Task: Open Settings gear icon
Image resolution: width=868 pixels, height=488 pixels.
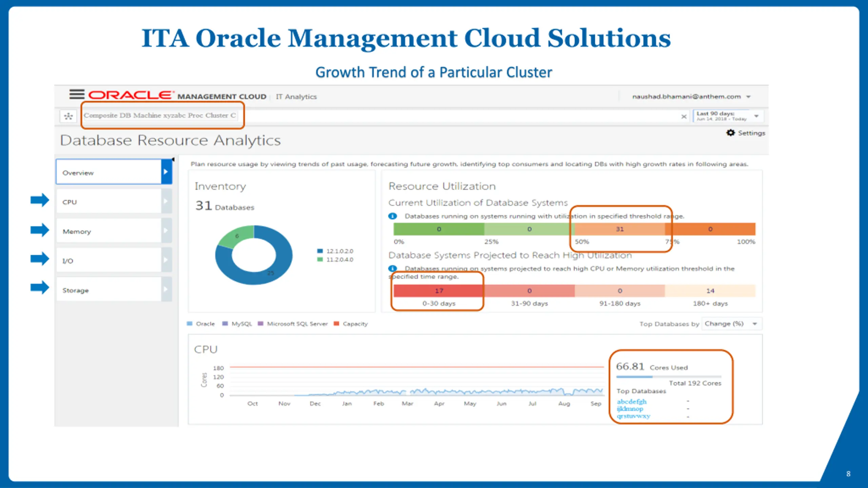Action: tap(730, 133)
